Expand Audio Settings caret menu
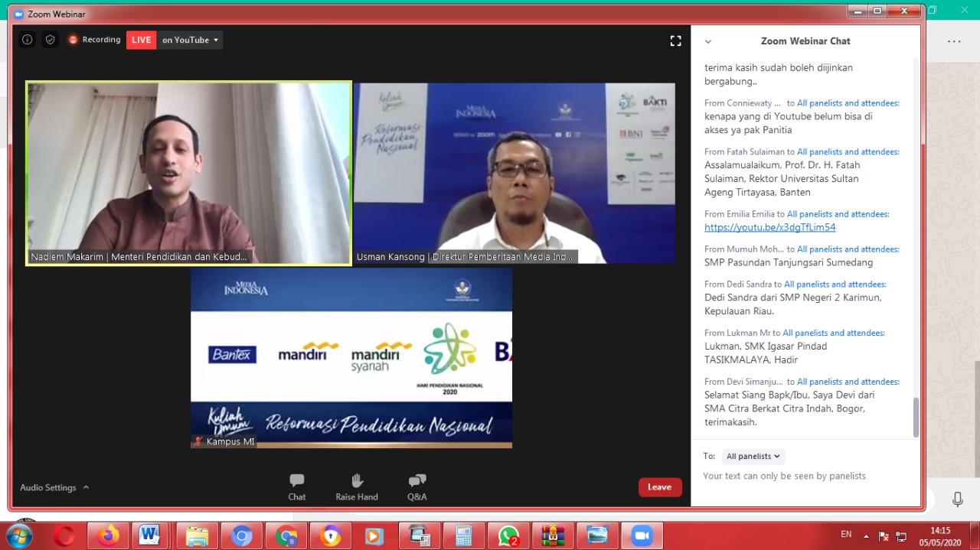Image resolution: width=980 pixels, height=550 pixels. 86,487
